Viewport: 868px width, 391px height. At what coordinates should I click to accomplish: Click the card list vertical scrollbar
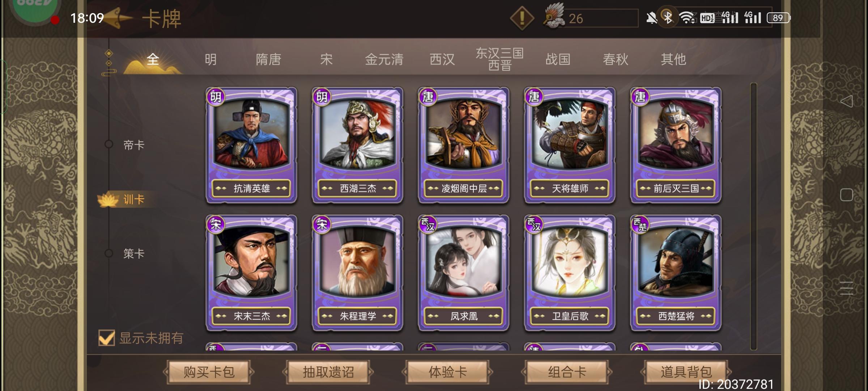[754, 216]
